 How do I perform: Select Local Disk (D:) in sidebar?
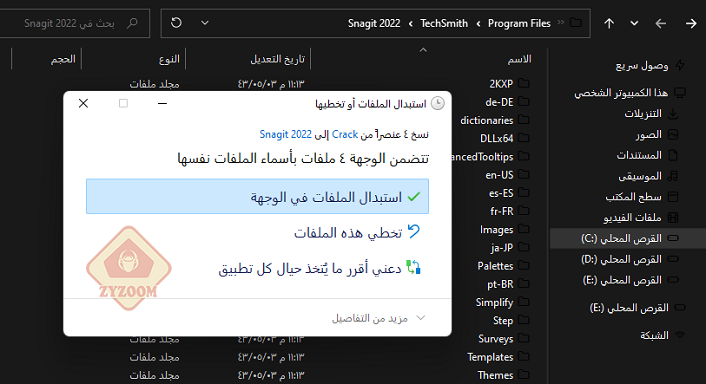621,259
